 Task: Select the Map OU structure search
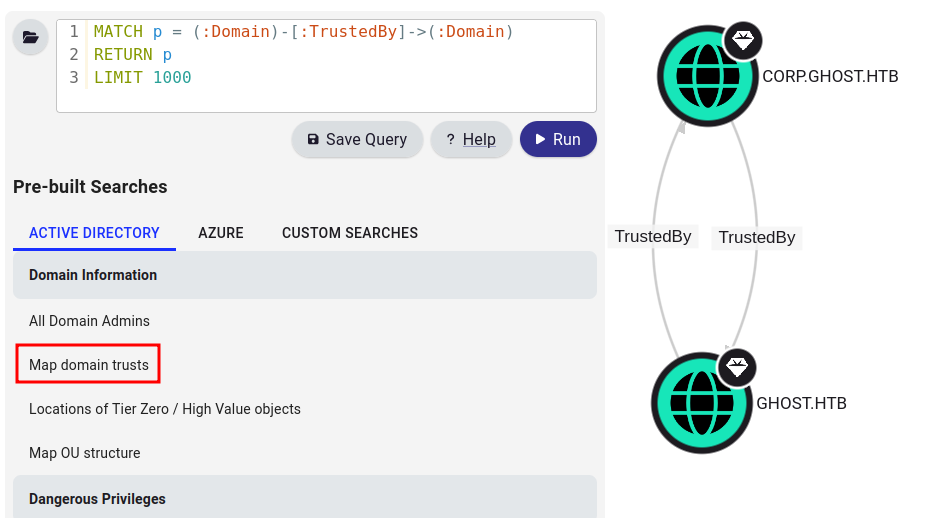pos(85,453)
